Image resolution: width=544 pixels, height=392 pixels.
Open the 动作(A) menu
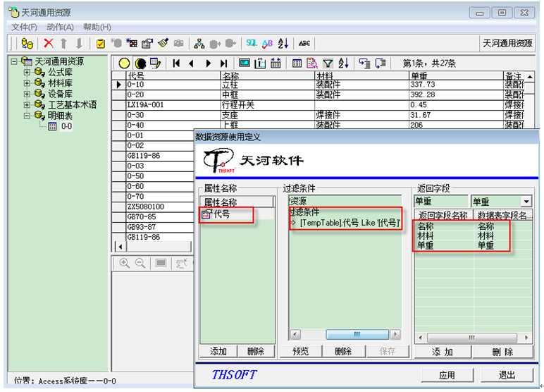[60, 27]
